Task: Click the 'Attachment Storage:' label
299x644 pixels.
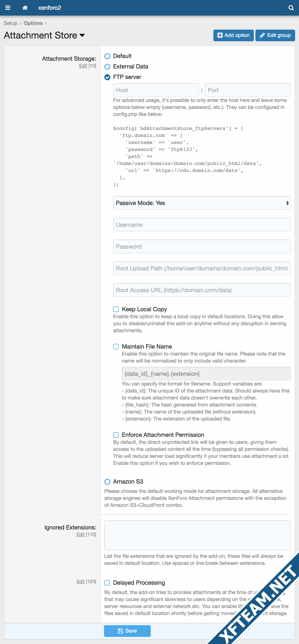Action: click(x=69, y=59)
